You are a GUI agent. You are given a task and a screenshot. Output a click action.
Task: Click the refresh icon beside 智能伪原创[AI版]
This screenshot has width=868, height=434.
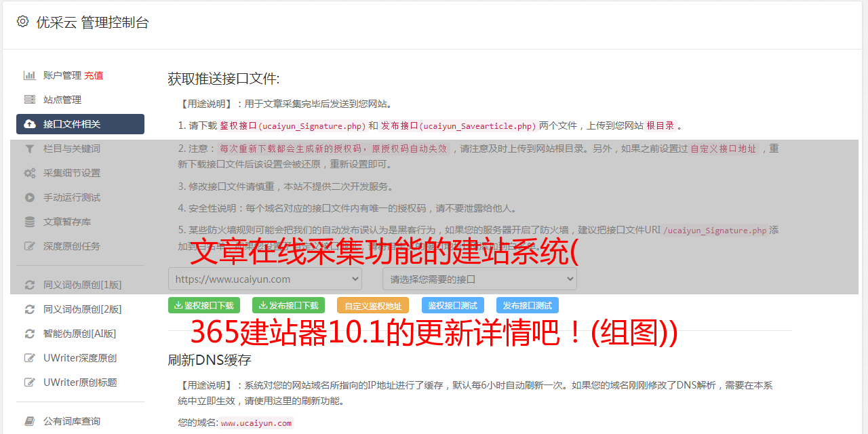coord(29,334)
